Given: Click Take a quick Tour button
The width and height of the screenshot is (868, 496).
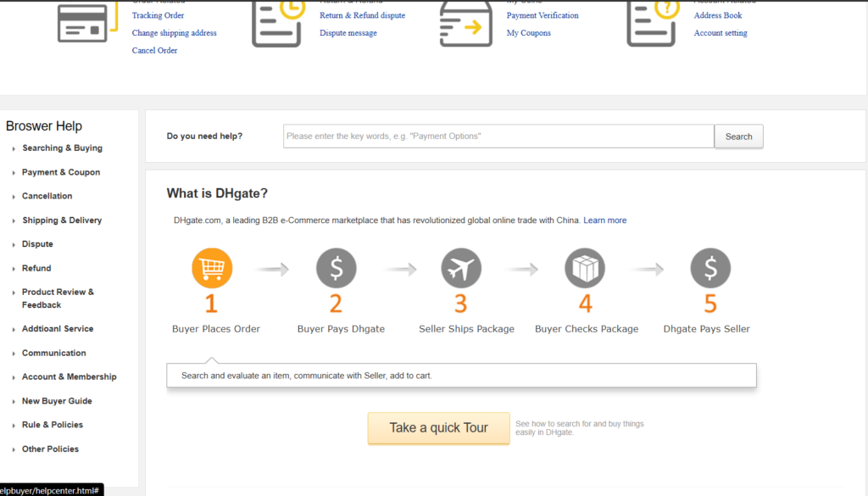Looking at the screenshot, I should (x=438, y=428).
